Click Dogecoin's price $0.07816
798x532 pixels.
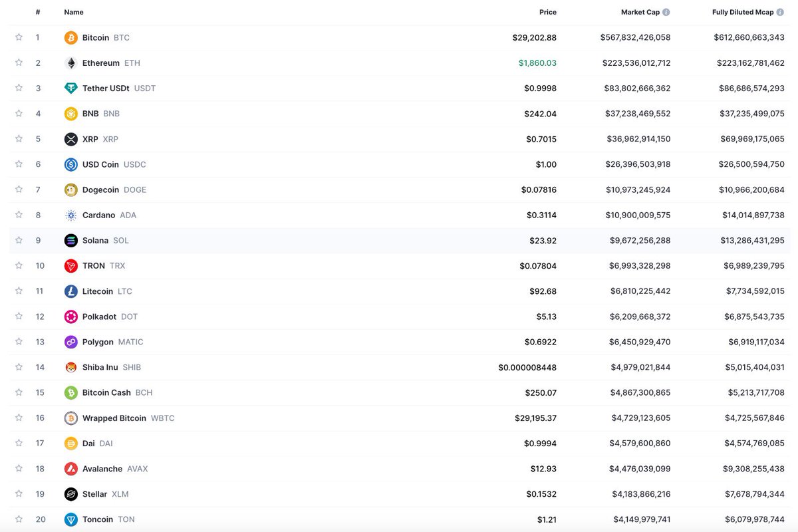pyautogui.click(x=539, y=190)
